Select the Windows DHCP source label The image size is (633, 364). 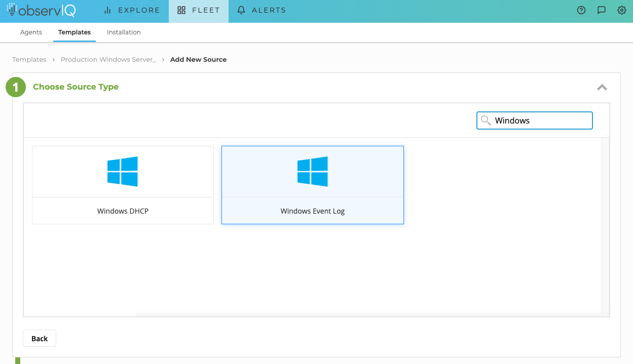pos(123,211)
